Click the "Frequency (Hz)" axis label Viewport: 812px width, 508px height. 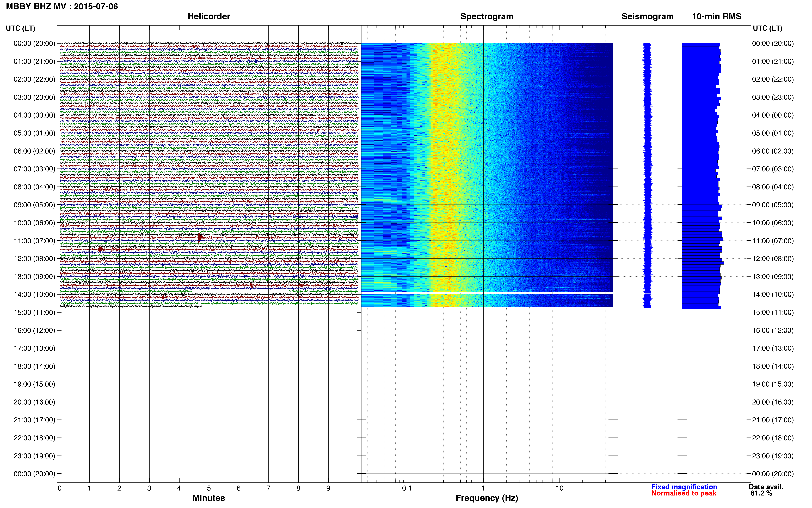pyautogui.click(x=487, y=498)
